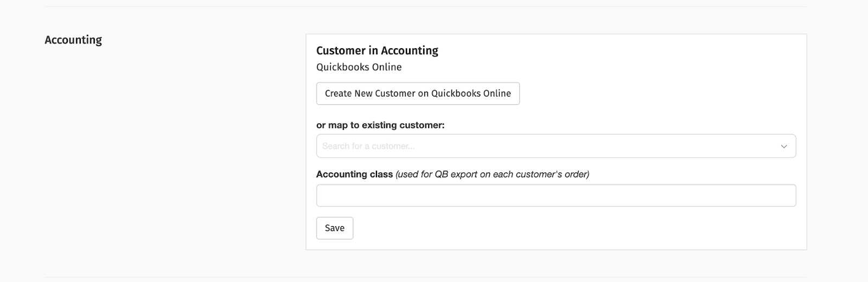Image resolution: width=868 pixels, height=282 pixels.
Task: Click the 'Search for a customer...' placeholder text
Action: click(368, 146)
